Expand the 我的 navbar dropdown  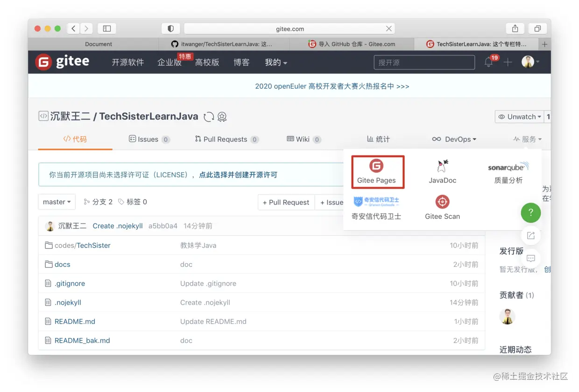(276, 62)
